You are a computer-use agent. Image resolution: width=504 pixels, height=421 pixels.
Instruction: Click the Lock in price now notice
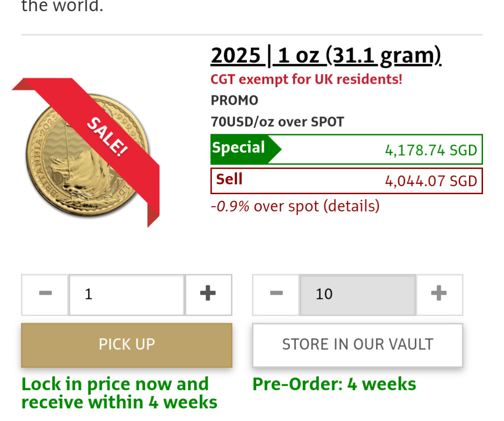[119, 393]
